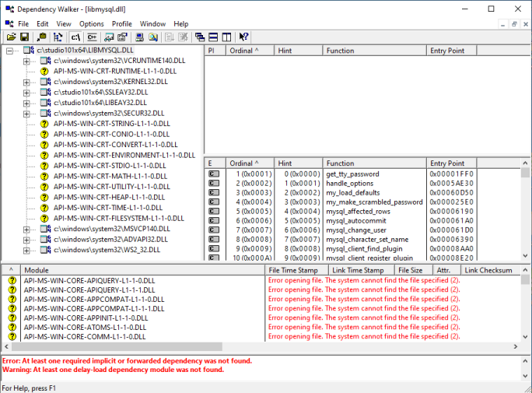Click the question icon for API-MS-WIN-CORE-ATOMS-L1-1-0.DLL in module list

pyautogui.click(x=12, y=328)
